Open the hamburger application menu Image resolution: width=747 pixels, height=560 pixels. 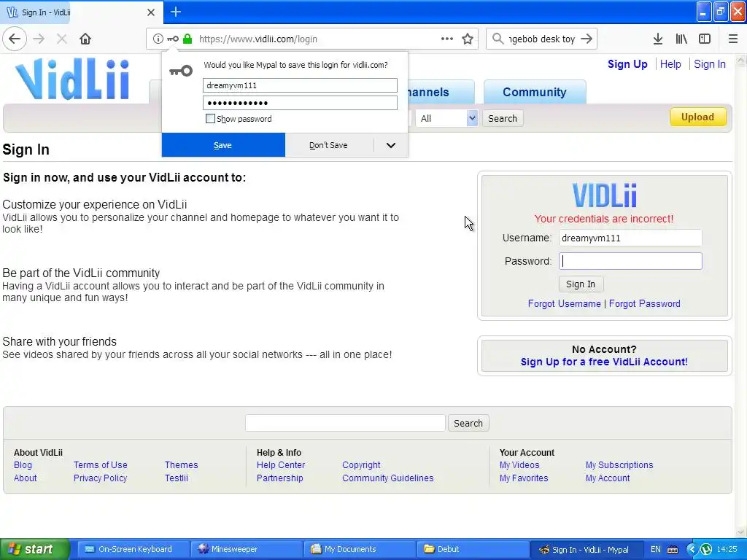(732, 39)
